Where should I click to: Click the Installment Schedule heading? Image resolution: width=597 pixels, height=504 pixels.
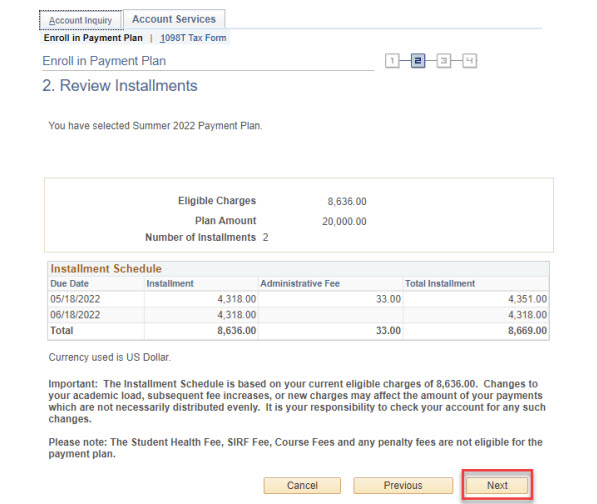point(106,269)
